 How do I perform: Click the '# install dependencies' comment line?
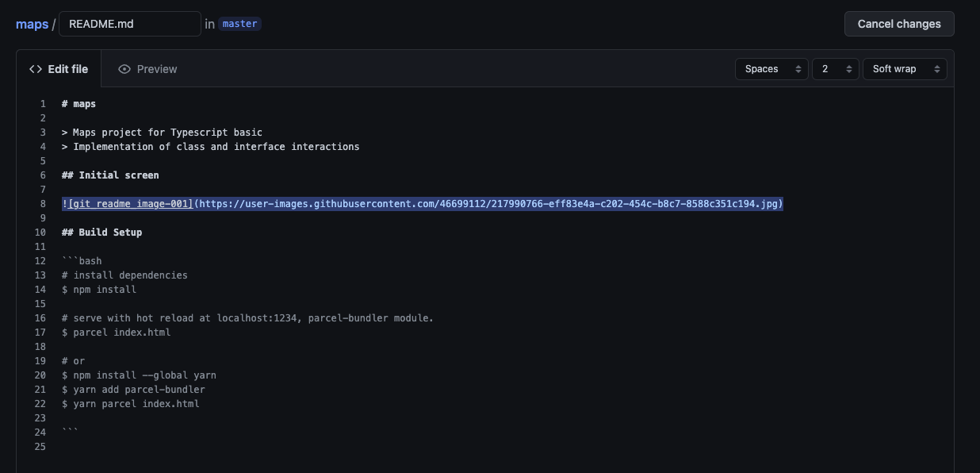click(x=124, y=275)
